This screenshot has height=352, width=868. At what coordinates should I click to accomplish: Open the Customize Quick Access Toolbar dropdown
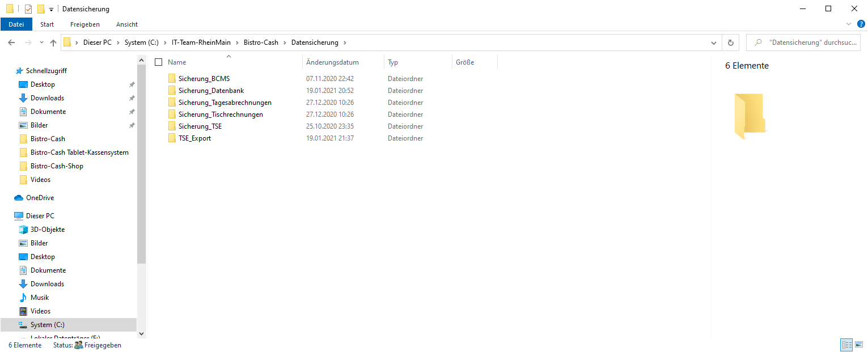tap(51, 10)
